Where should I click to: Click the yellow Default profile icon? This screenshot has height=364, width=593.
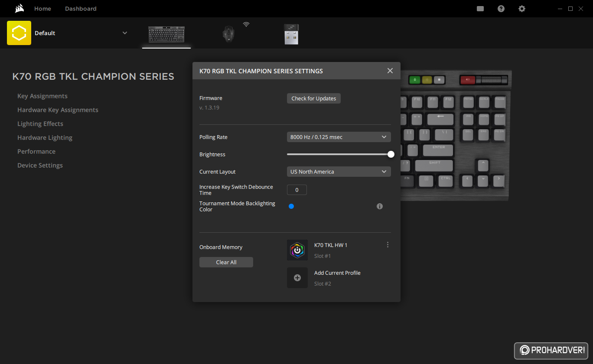(x=19, y=33)
